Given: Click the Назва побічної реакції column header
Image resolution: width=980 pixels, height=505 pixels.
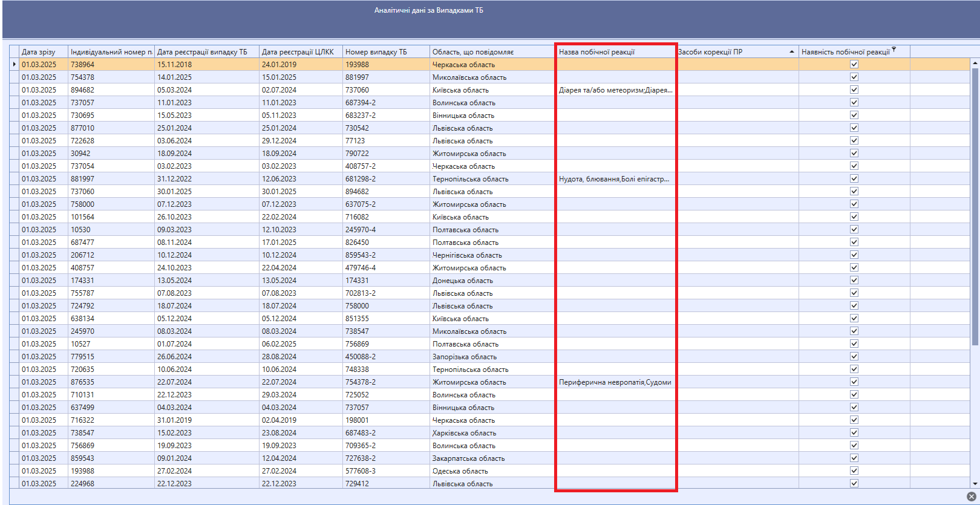Looking at the screenshot, I should point(616,52).
